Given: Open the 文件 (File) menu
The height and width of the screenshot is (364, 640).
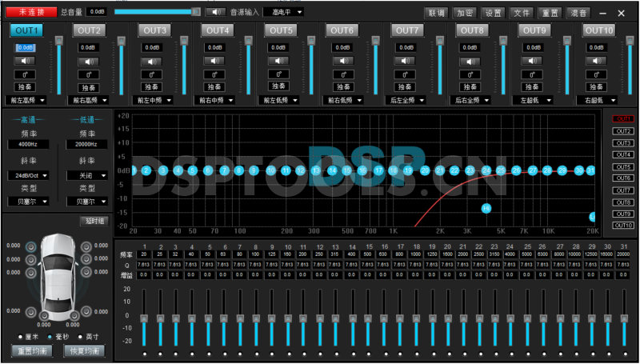Looking at the screenshot, I should [522, 12].
